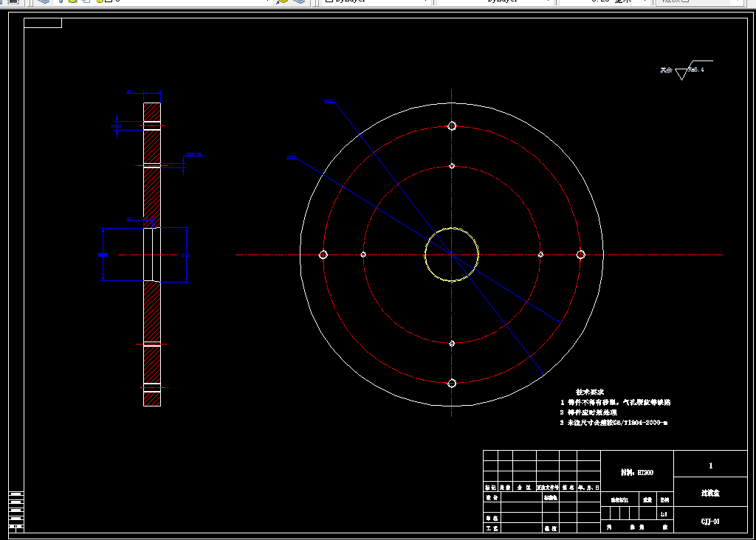Viewport: 756px width, 540px height.
Task: Pick the rightmost outer bolt hole
Action: 580,255
